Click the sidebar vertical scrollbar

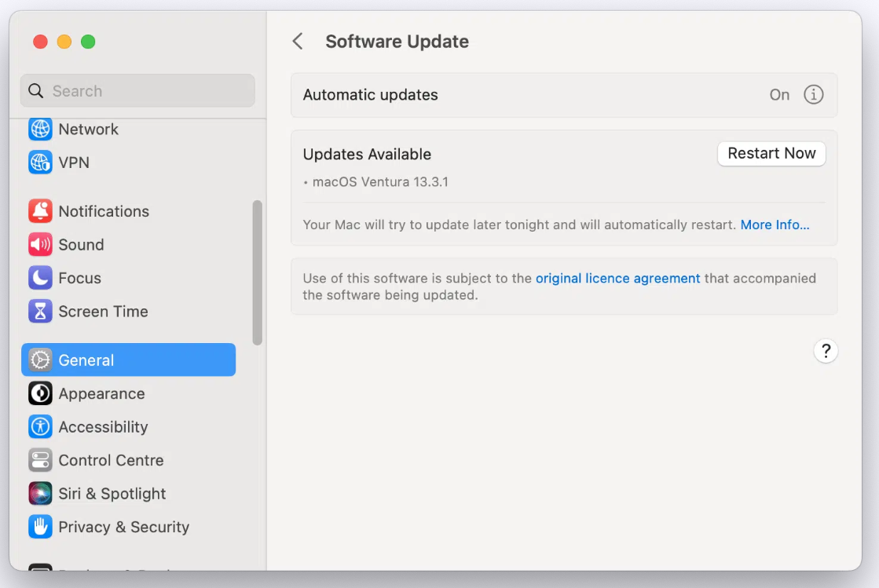click(x=257, y=272)
